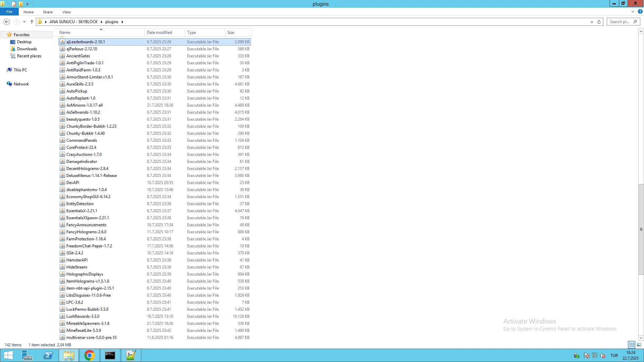
Task: Select This PC in navigation pane
Action: click(20, 70)
